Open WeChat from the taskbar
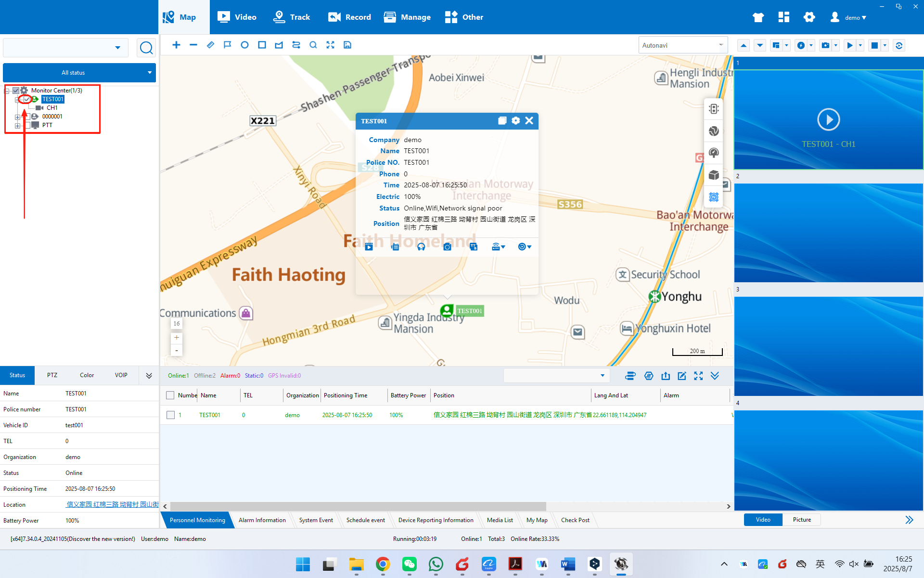Image resolution: width=924 pixels, height=578 pixels. [x=410, y=564]
